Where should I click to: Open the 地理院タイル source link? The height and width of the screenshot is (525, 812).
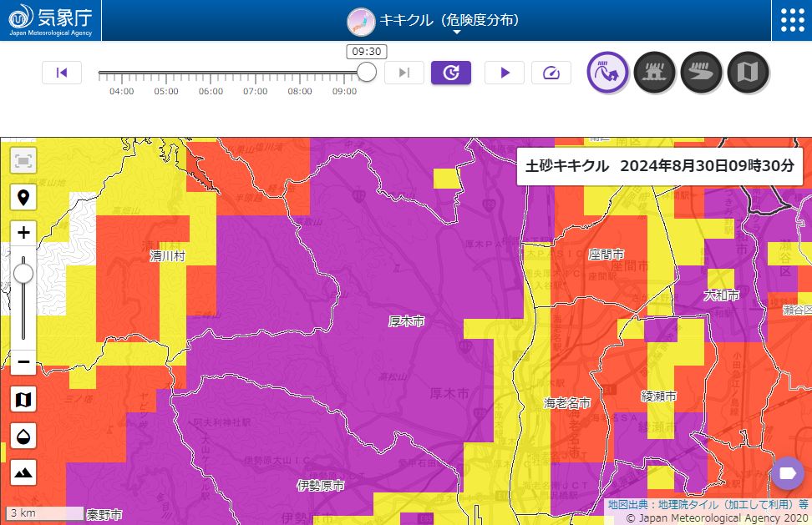[x=661, y=505]
